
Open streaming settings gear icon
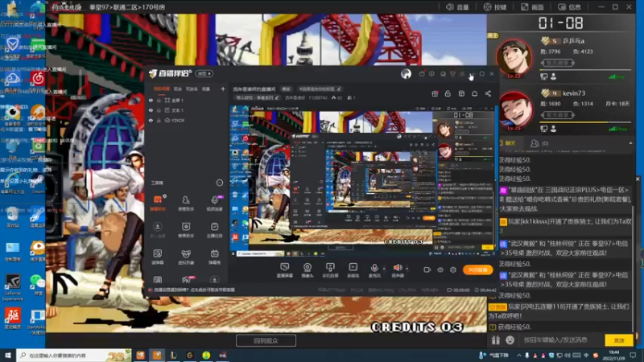[453, 269]
